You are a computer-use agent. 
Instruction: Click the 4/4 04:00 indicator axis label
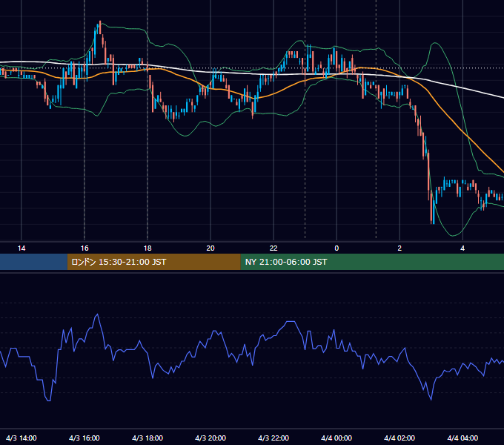(x=462, y=438)
